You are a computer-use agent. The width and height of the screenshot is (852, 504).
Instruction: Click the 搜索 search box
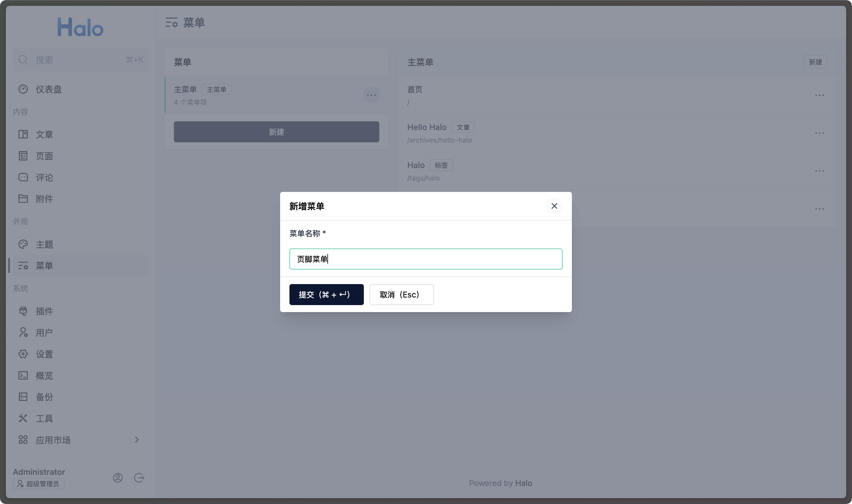tap(81, 60)
